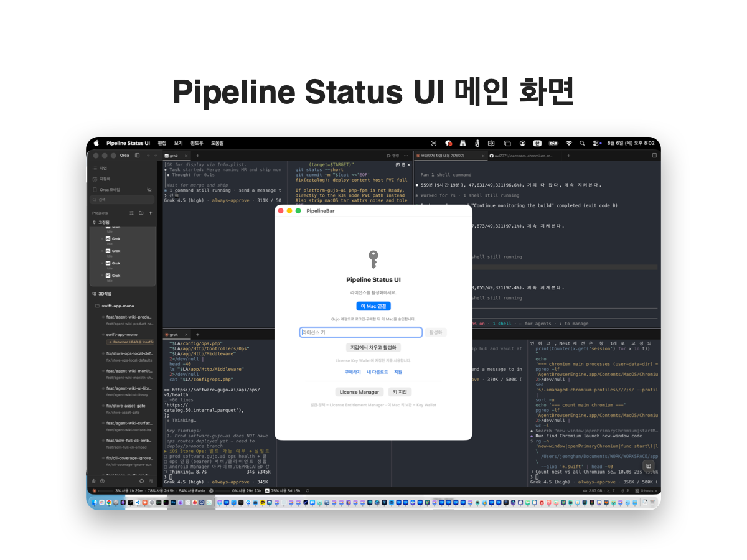Image resolution: width=747 pixels, height=560 pixels.
Task: Open License Manager from the PipelineBar window
Action: click(359, 392)
